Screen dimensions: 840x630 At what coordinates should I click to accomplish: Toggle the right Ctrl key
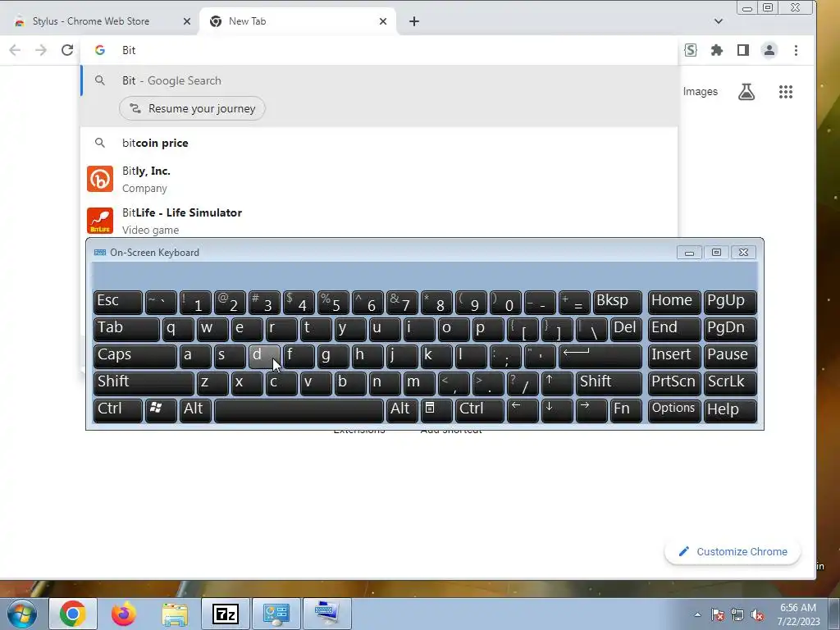[479, 411]
